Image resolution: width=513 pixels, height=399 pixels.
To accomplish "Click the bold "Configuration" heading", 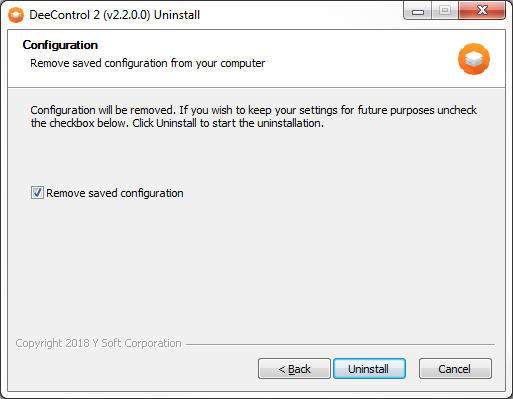I will [x=60, y=45].
